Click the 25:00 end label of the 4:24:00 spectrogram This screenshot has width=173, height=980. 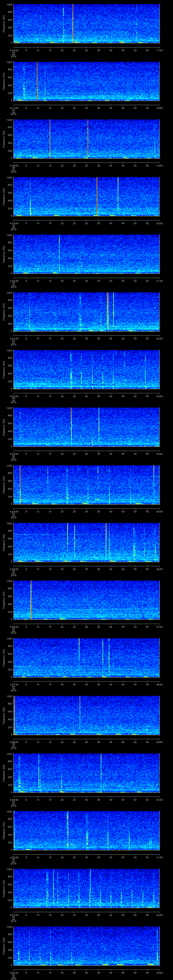160,512
